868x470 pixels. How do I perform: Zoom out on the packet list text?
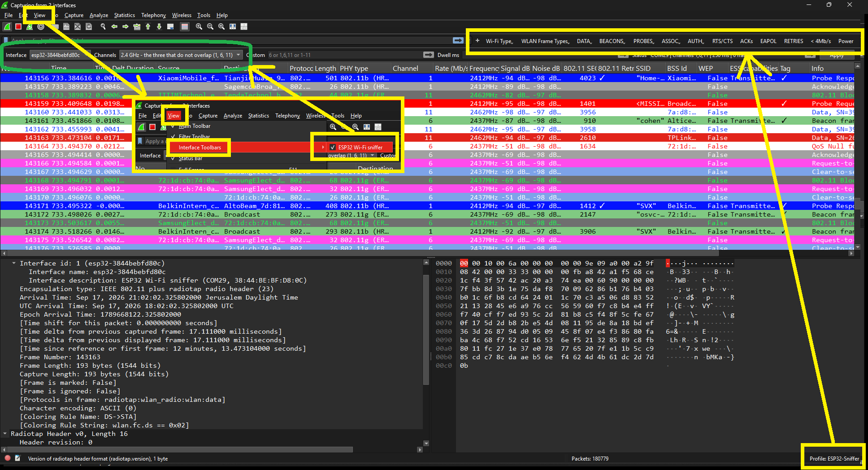210,27
